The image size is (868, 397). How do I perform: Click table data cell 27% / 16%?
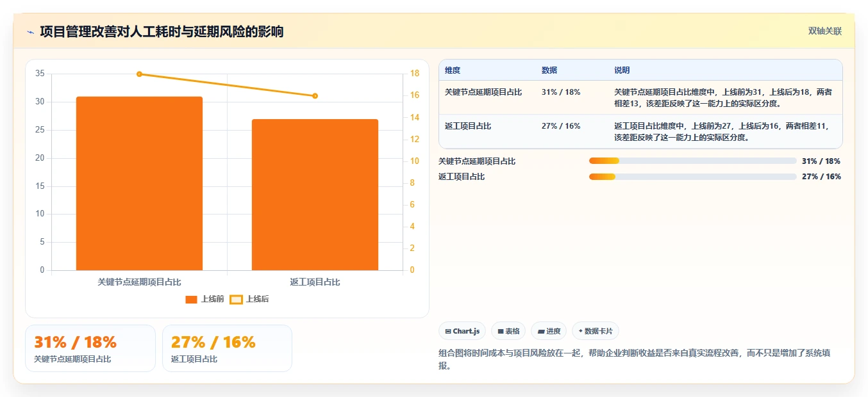point(561,126)
